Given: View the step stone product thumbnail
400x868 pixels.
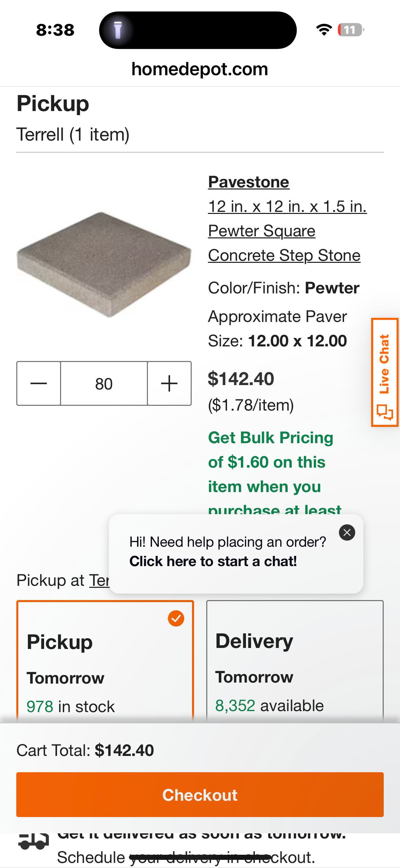Looking at the screenshot, I should [x=104, y=264].
